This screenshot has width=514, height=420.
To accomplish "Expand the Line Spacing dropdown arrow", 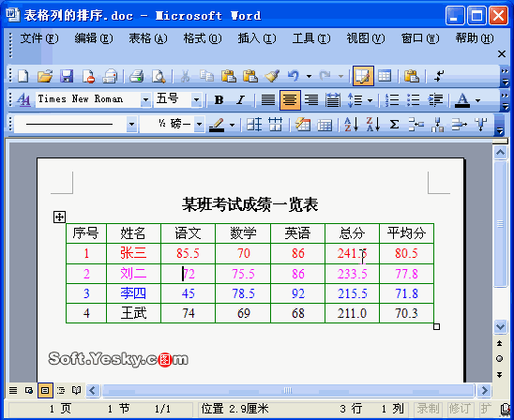I will click(370, 100).
